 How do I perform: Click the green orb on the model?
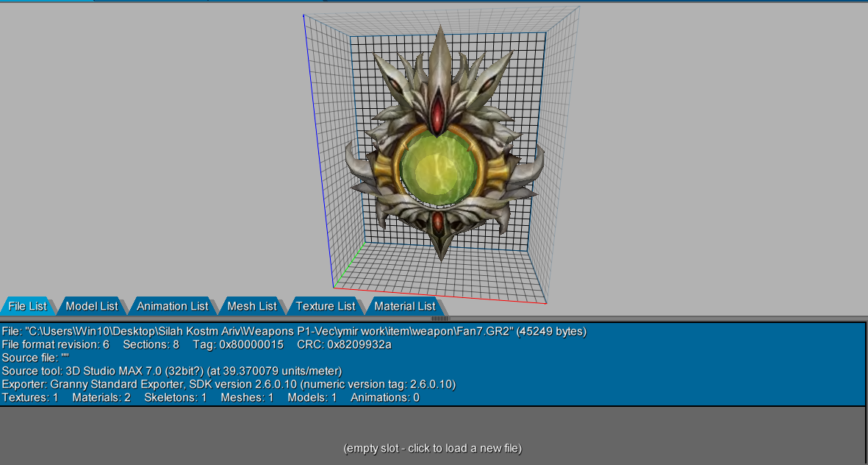(437, 167)
